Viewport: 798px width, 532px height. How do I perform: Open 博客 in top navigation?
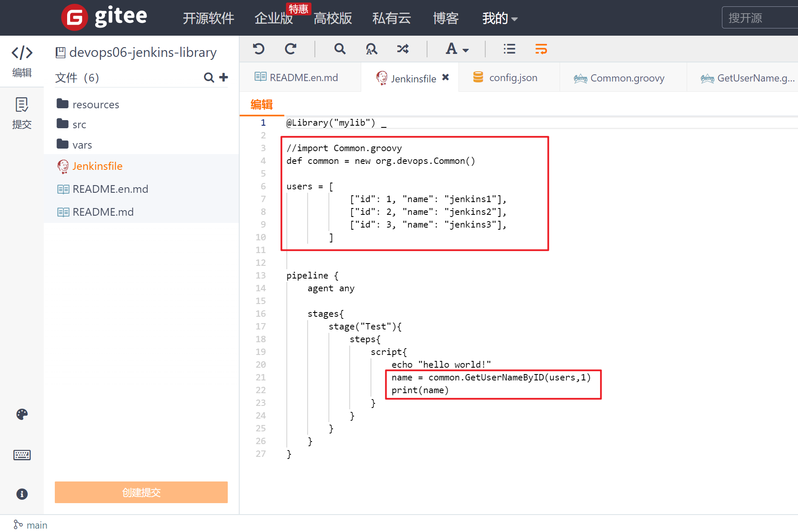446,18
